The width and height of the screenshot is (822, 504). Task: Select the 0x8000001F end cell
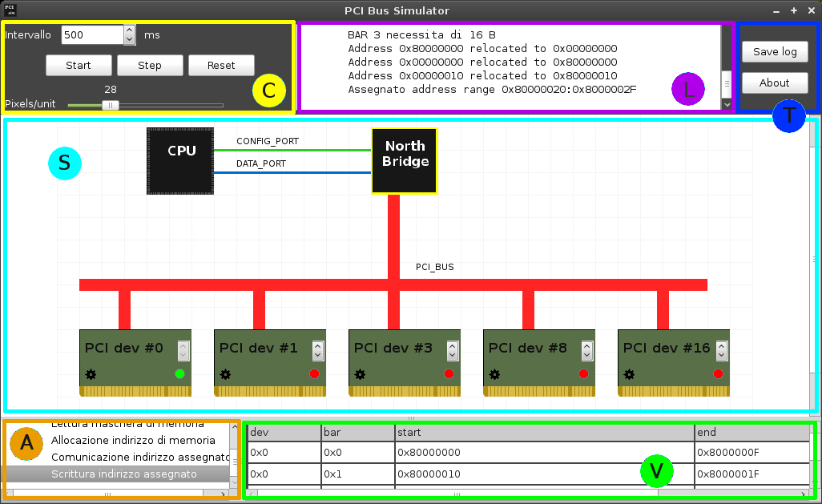[752, 474]
